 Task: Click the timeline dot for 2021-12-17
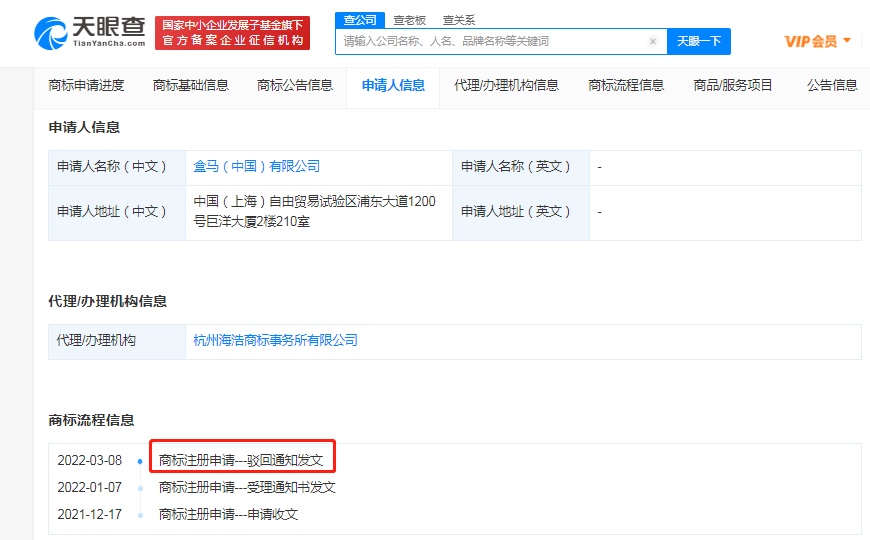(x=140, y=516)
